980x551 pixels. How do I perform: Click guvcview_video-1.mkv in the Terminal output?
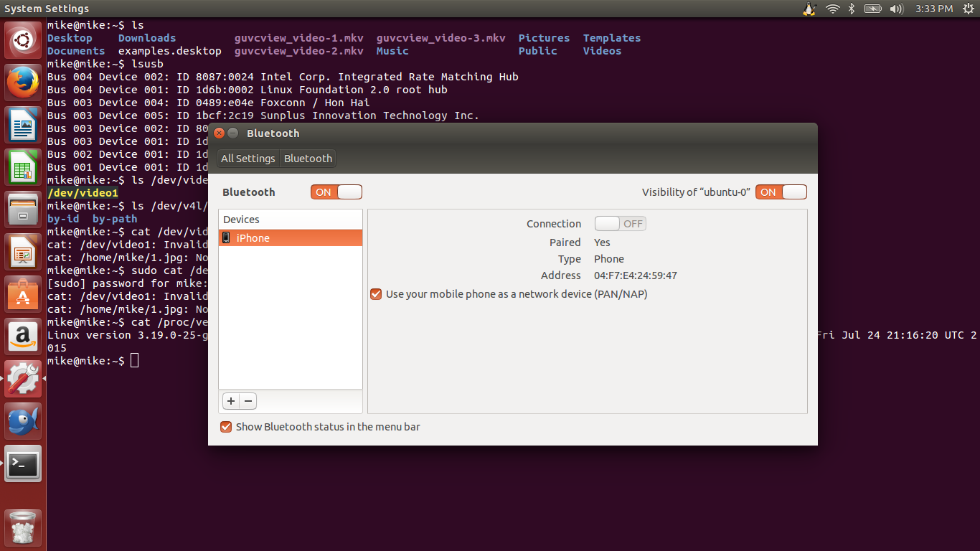pyautogui.click(x=299, y=38)
